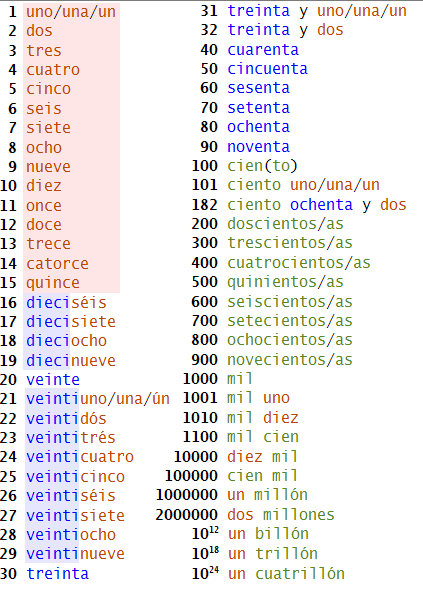The image size is (423, 589).
Task: Select the phrase "un cuatrillón"
Action: click(286, 574)
